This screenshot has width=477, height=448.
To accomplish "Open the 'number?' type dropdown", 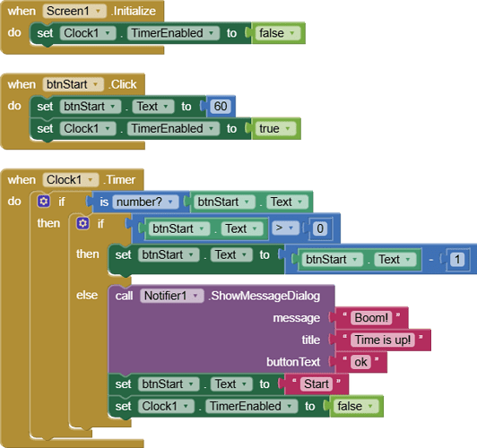I will (x=145, y=202).
